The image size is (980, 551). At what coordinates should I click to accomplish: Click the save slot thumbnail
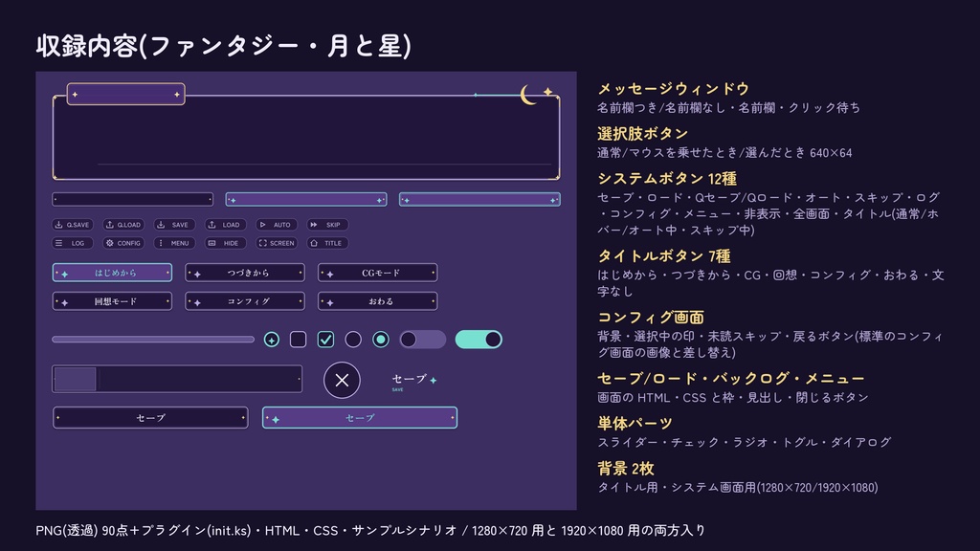click(x=75, y=379)
